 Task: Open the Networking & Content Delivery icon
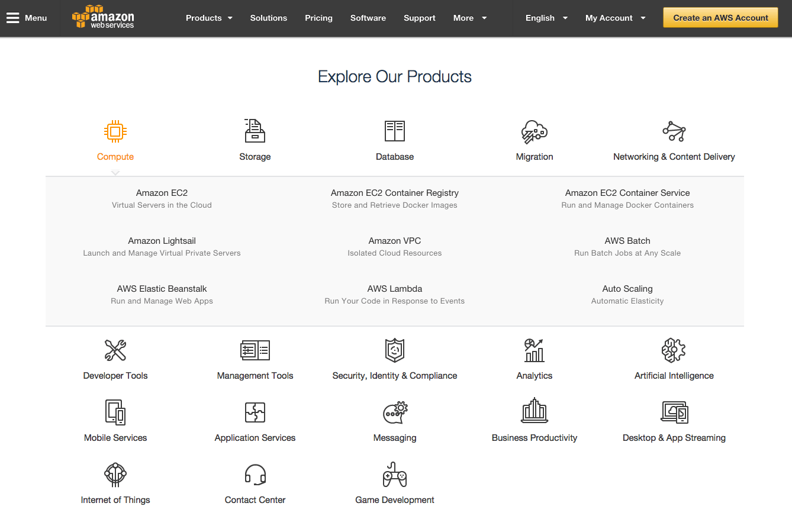(x=674, y=131)
